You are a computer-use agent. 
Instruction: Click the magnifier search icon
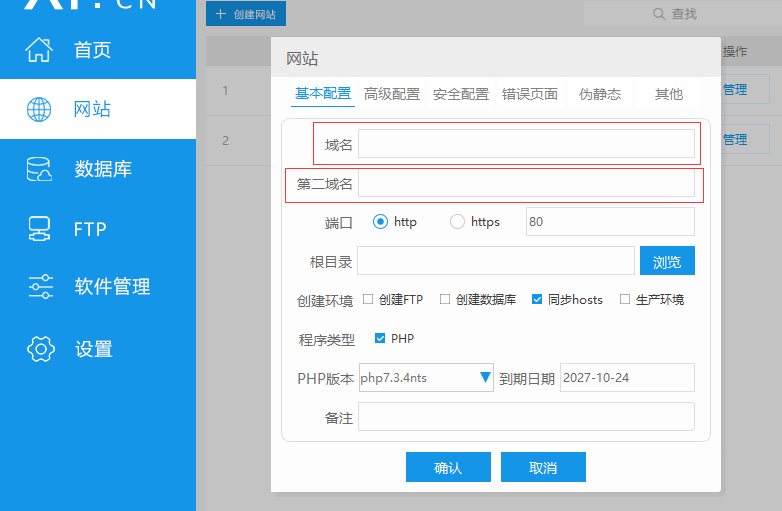(659, 14)
